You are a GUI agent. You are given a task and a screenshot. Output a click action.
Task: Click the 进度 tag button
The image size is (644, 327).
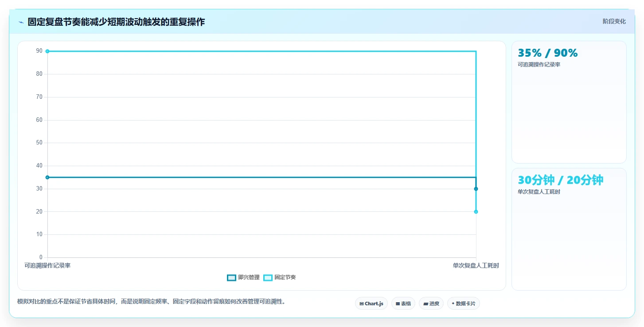coord(431,304)
